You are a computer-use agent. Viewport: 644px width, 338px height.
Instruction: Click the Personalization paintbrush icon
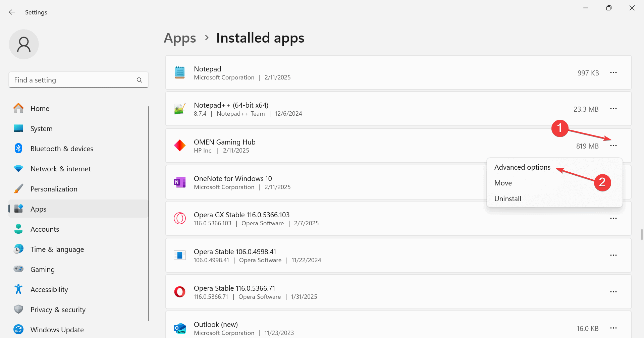click(18, 188)
